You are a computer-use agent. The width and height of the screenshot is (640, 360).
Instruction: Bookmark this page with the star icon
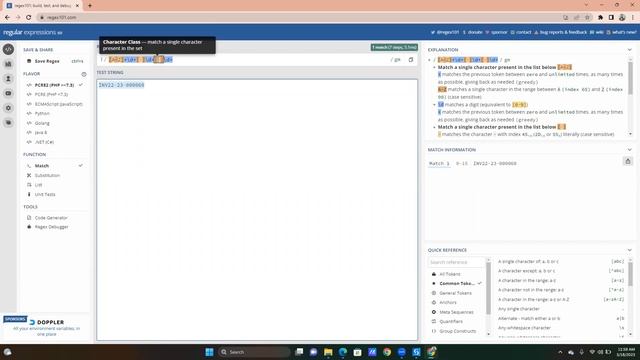point(587,17)
